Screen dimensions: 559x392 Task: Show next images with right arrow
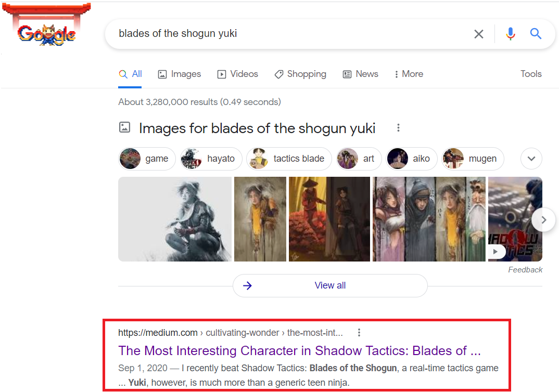point(543,220)
